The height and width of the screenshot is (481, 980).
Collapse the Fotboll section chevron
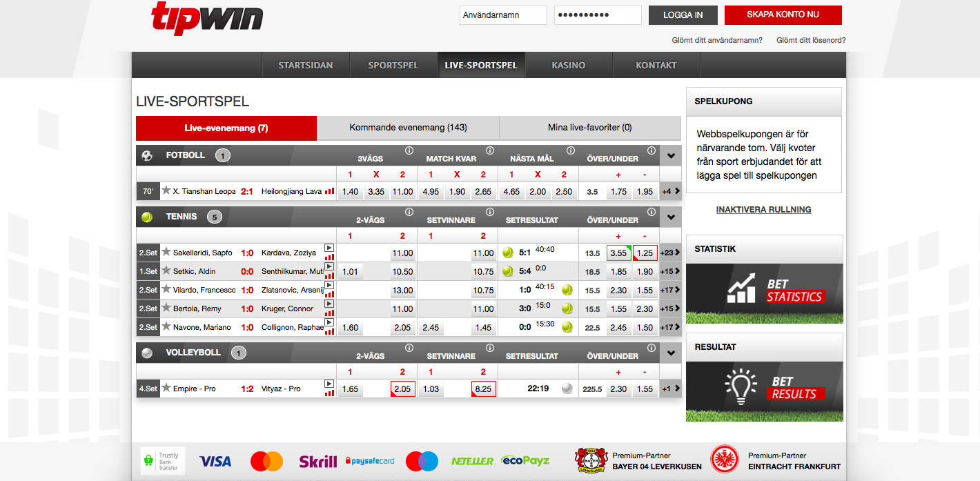670,156
